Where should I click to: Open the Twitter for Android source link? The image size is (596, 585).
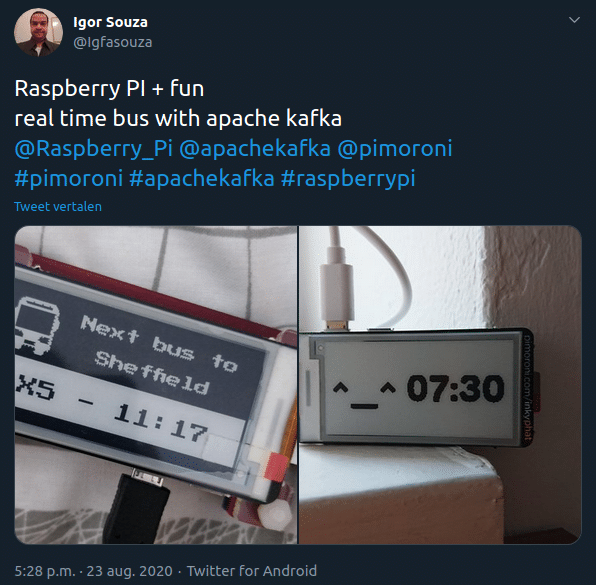tap(252, 571)
